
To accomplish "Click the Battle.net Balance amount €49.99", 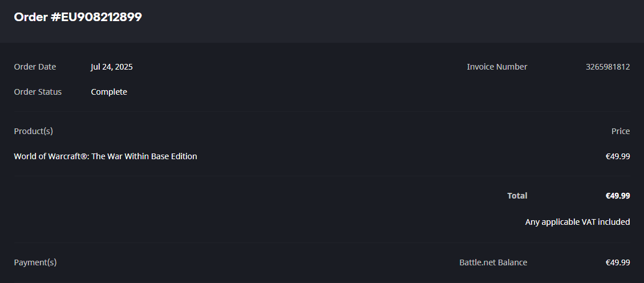I will point(618,262).
